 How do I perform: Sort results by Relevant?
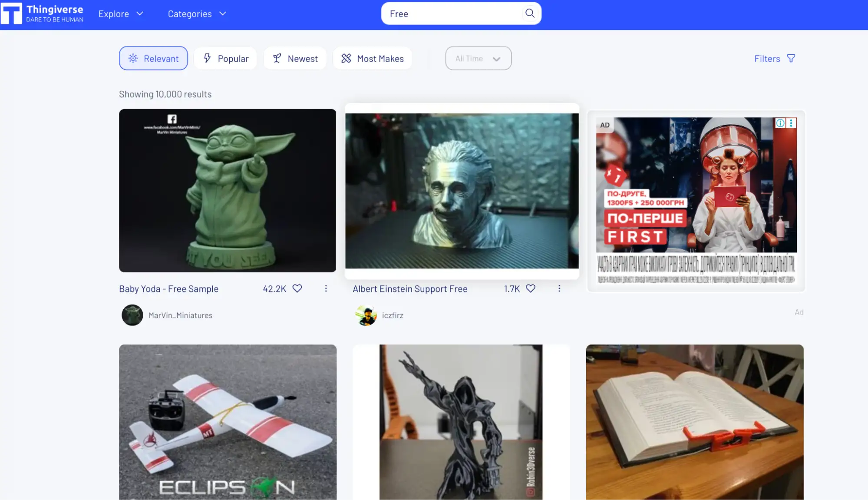tap(153, 58)
